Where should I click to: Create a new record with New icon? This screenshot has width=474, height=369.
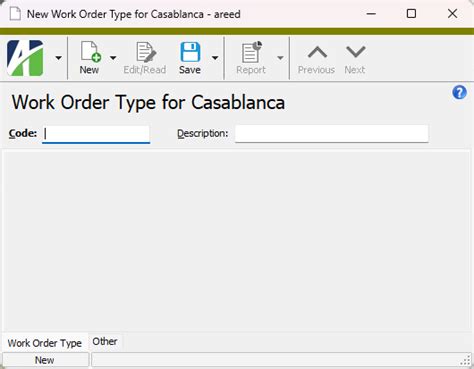tap(89, 58)
